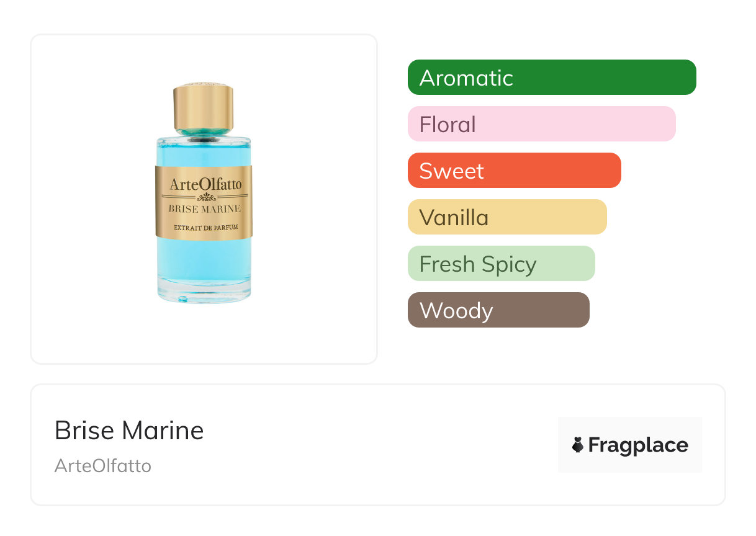Choose the yellow Vanilla accord bar
756x536 pixels.
pyautogui.click(x=506, y=217)
